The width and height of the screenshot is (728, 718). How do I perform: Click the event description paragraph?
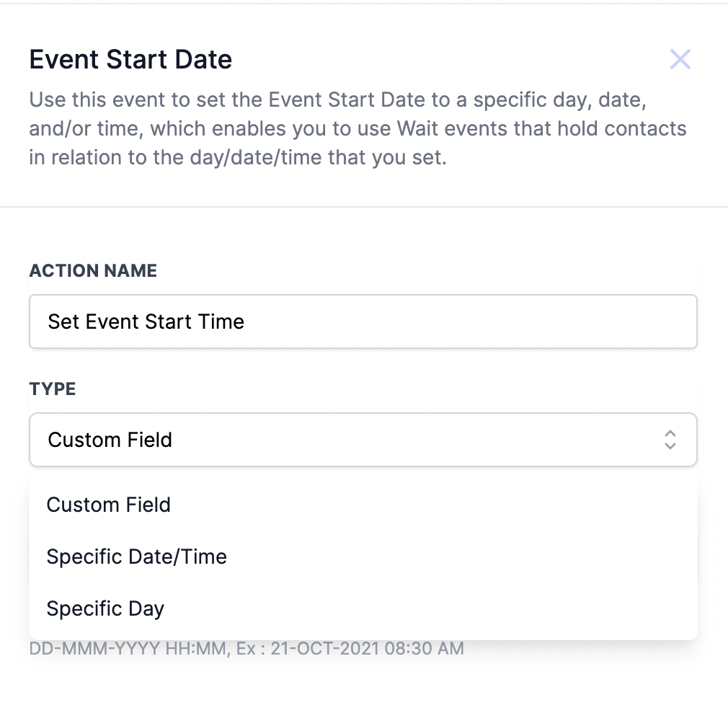tap(358, 128)
